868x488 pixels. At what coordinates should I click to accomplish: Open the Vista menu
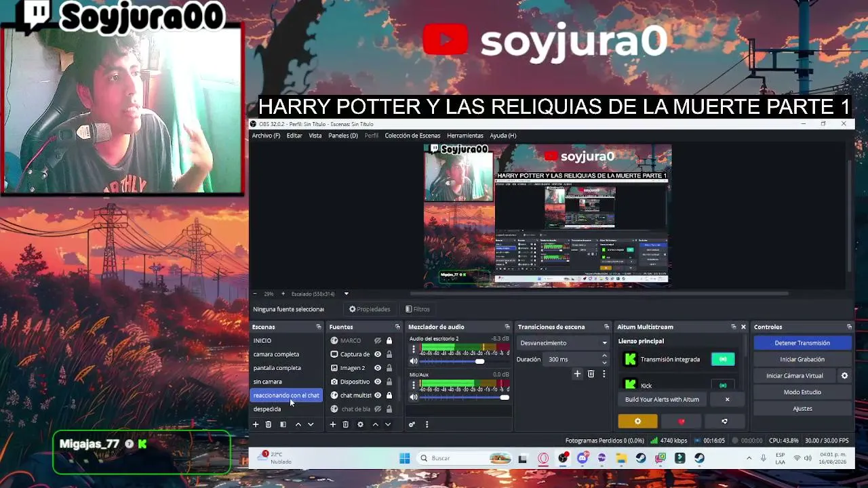click(x=315, y=136)
